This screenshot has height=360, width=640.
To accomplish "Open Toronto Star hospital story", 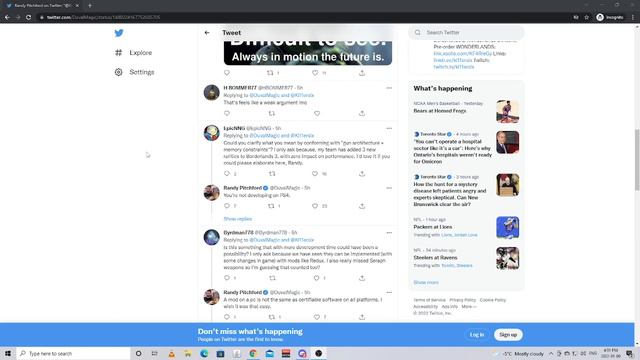I will click(466, 148).
